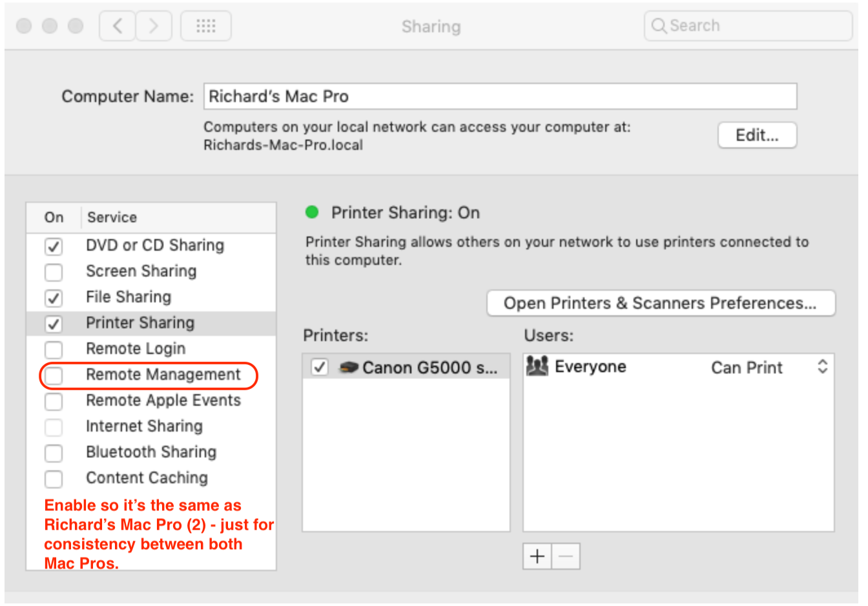
Task: Select the Content Caching service row
Action: (x=151, y=478)
